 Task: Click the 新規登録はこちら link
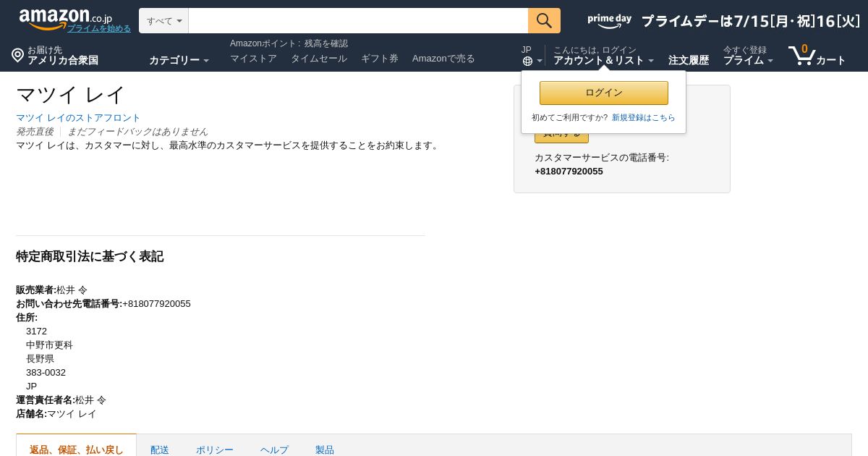click(644, 117)
